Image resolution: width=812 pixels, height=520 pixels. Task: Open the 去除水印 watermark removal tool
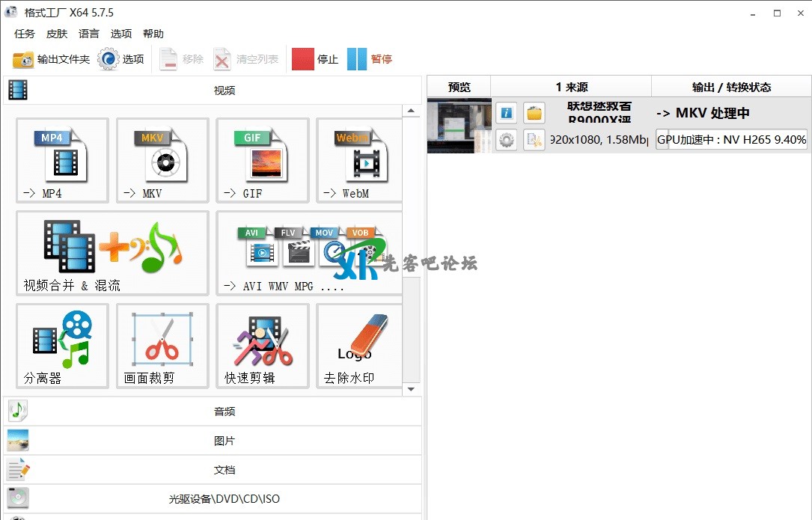[359, 346]
